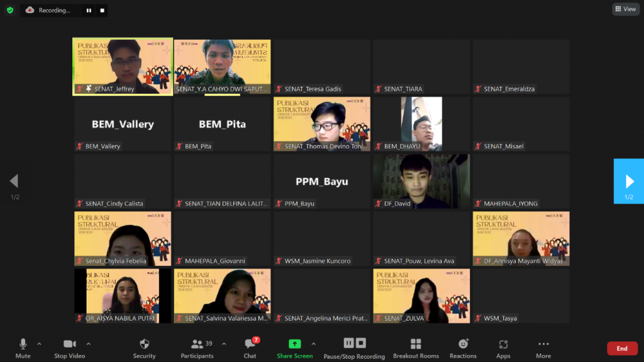The width and height of the screenshot is (644, 362).
Task: Open the Apps panel
Action: (503, 349)
